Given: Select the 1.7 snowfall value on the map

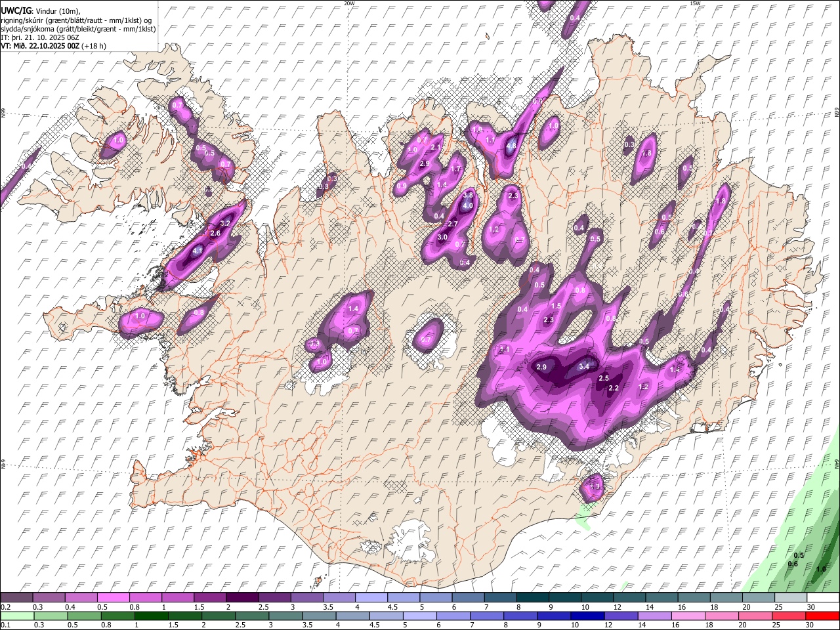Looking at the screenshot, I should (x=456, y=169).
